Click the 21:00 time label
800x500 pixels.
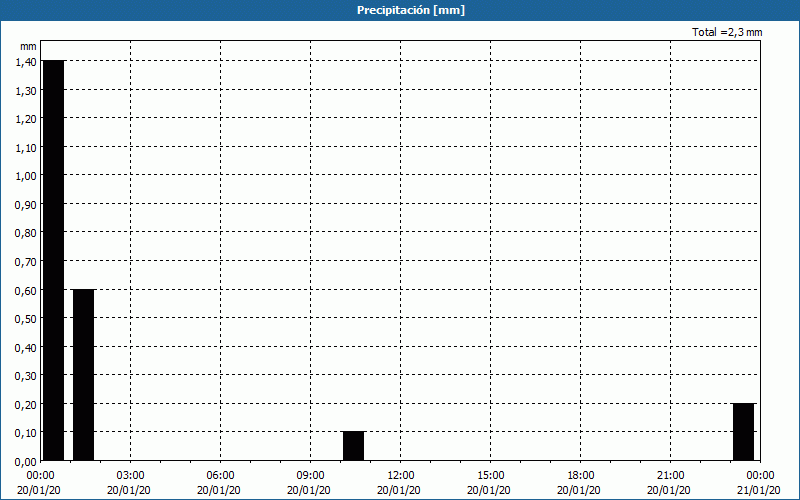(x=670, y=476)
